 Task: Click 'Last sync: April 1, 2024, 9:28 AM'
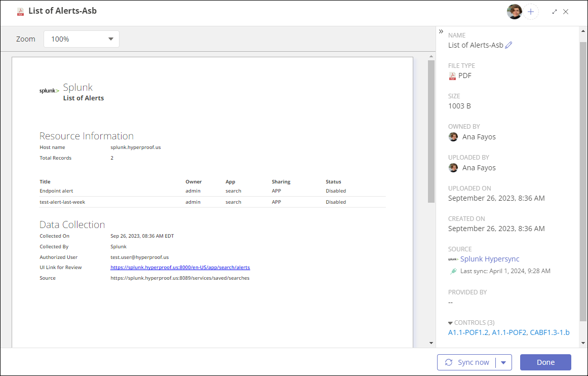click(x=505, y=271)
